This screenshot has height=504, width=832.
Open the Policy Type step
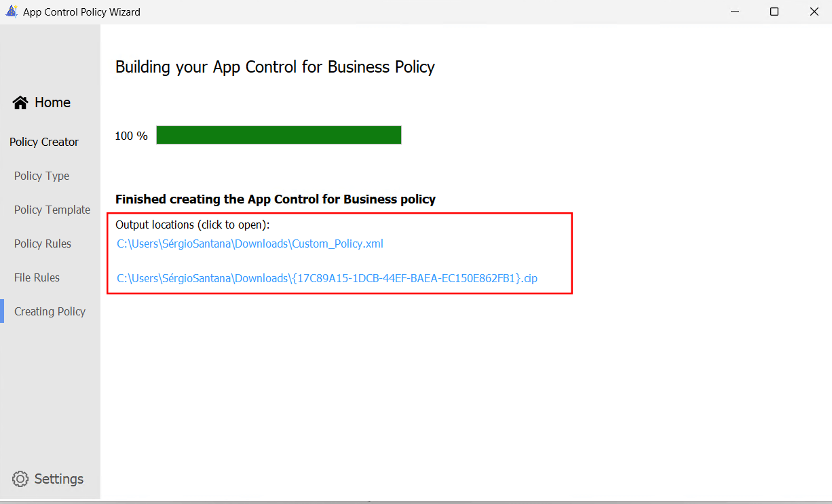click(x=41, y=176)
